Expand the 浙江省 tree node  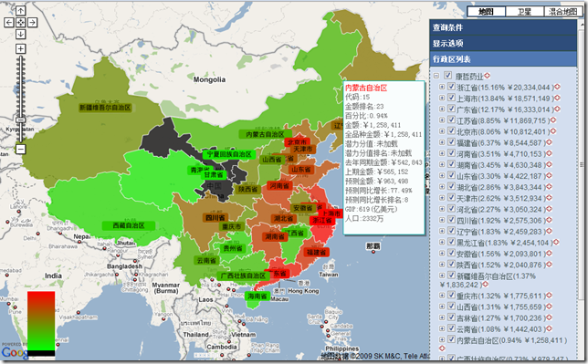(x=442, y=87)
